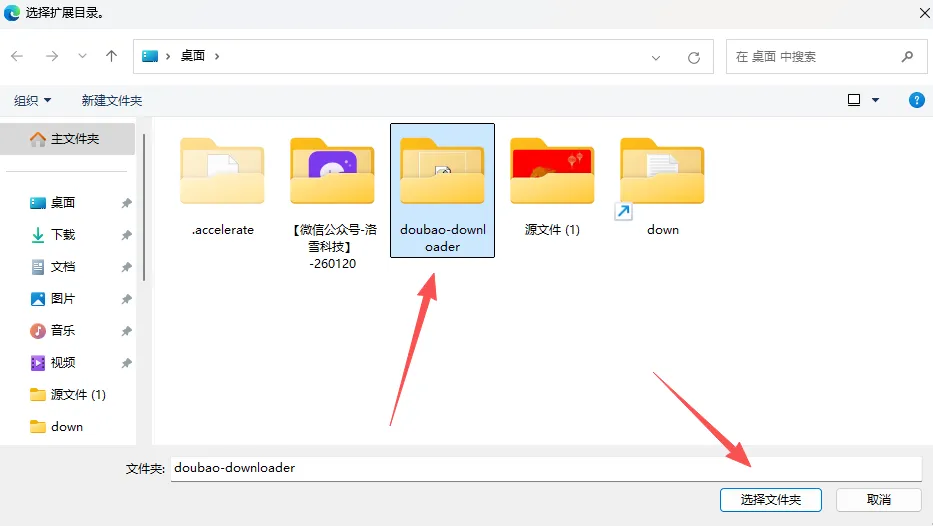Open 下载 in the sidebar
Viewport: 933px width, 526px height.
tap(62, 235)
